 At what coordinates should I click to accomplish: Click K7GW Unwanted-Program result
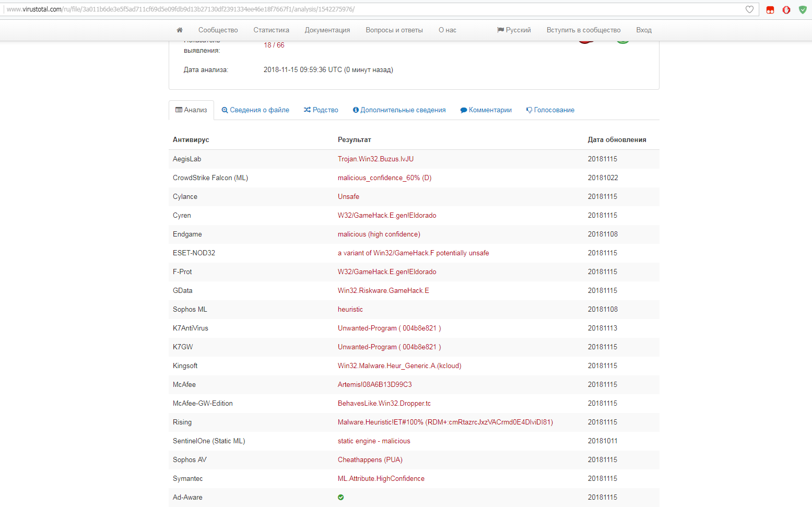point(390,347)
